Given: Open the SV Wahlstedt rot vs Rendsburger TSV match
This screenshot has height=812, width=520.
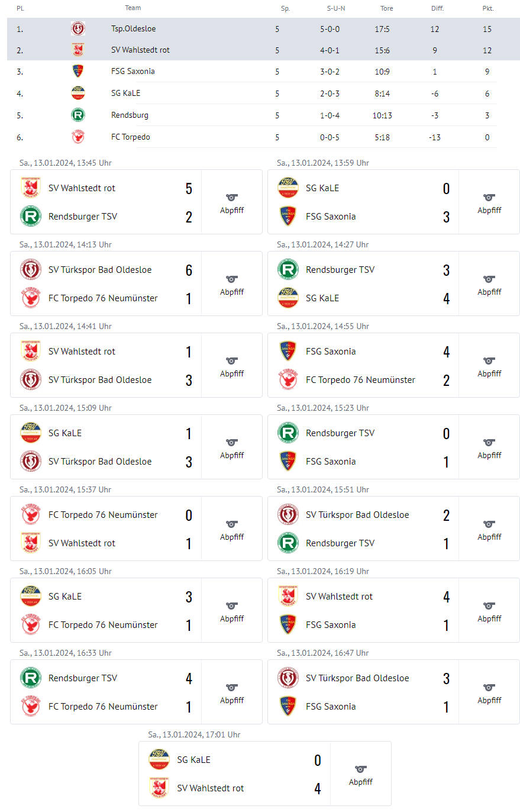Looking at the screenshot, I should (136, 202).
